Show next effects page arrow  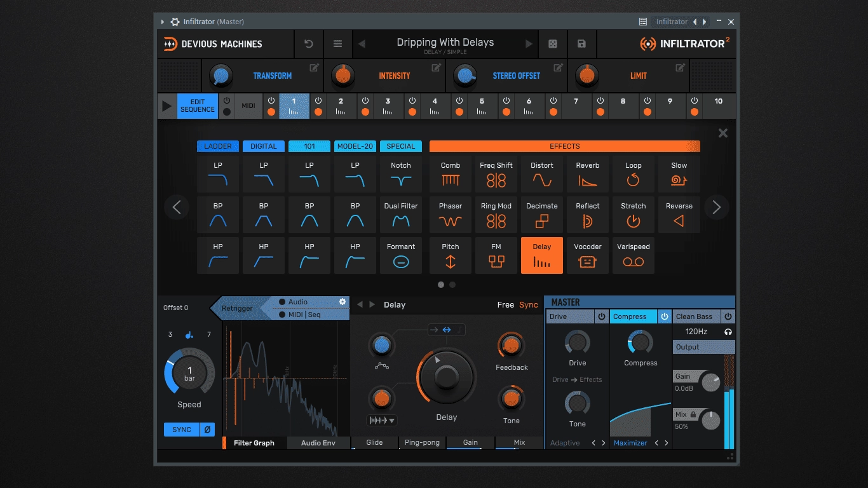[x=716, y=207]
